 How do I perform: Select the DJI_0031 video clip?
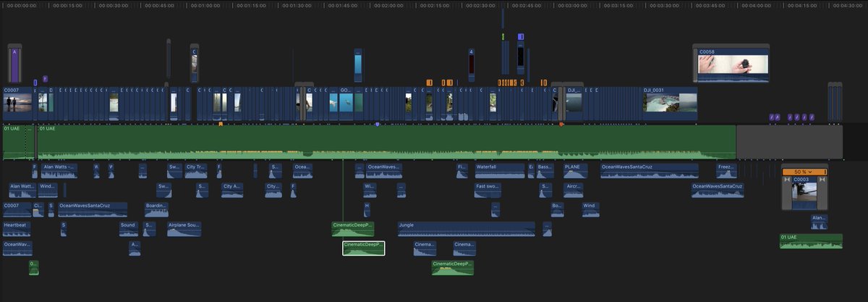pos(670,104)
